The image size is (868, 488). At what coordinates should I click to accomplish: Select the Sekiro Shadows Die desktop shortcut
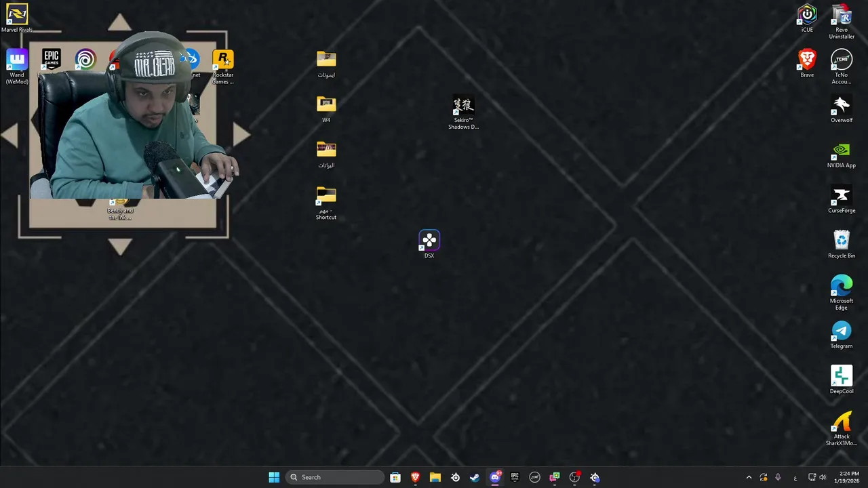[463, 113]
